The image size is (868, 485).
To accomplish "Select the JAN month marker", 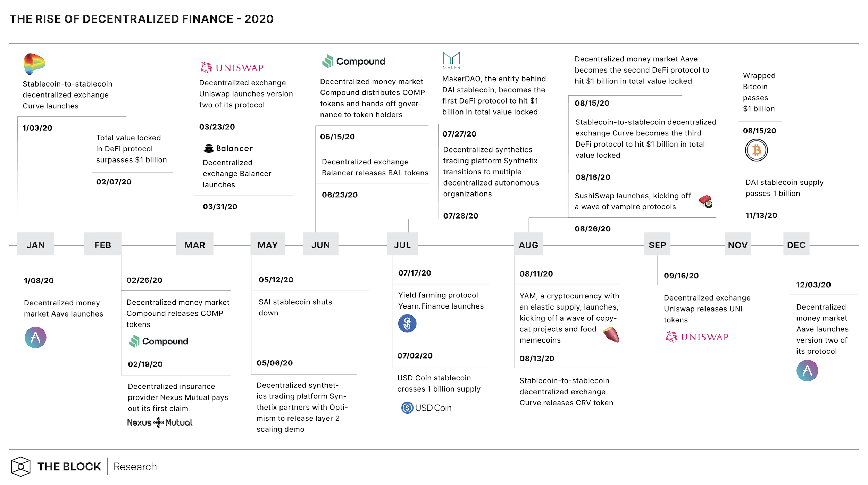I will pyautogui.click(x=36, y=245).
